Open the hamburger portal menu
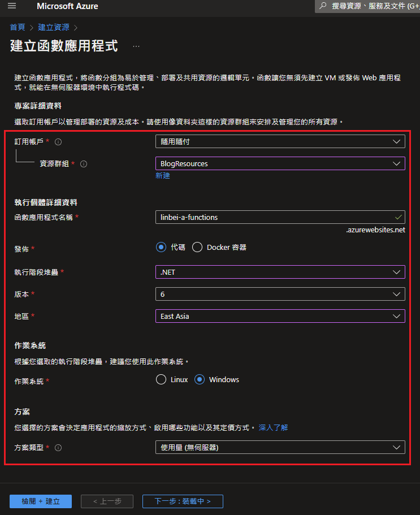The width and height of the screenshot is (420, 515). [12, 6]
